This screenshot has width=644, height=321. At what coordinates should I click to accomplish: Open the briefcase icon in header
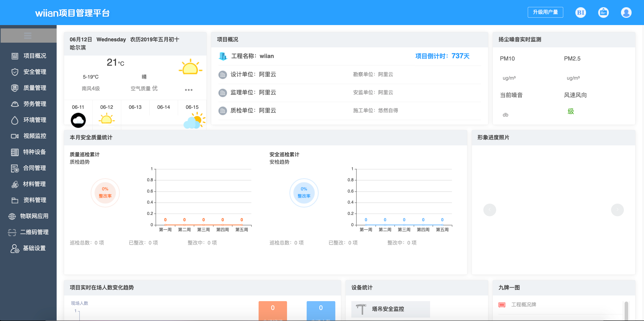[603, 12]
